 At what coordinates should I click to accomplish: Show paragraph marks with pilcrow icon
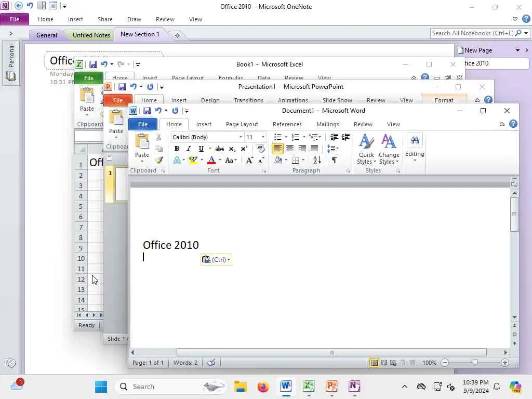[335, 160]
